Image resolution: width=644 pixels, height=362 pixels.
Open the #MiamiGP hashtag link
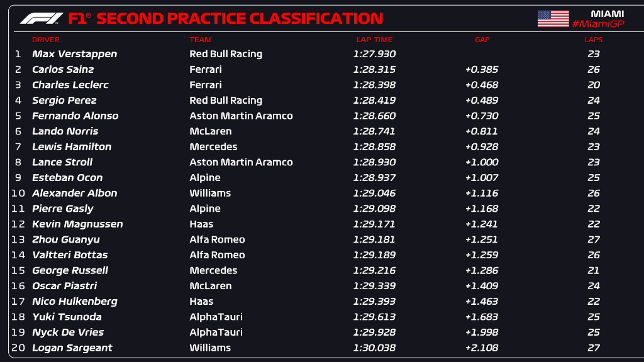[598, 25]
